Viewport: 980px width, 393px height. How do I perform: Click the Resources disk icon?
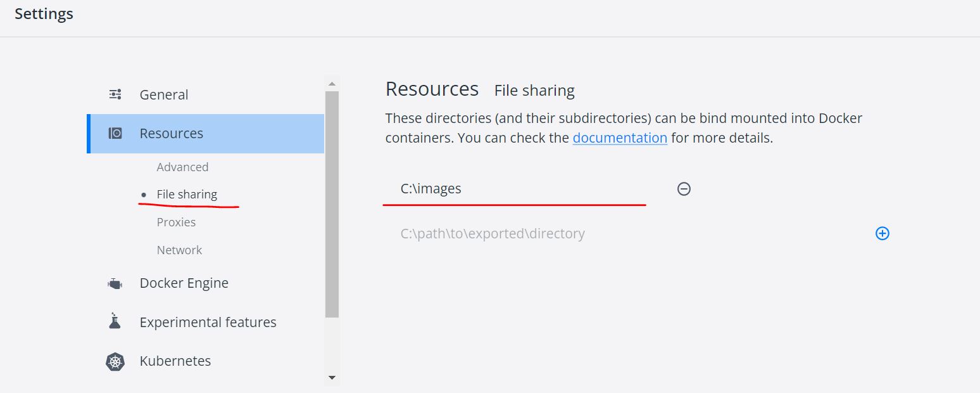[x=115, y=133]
